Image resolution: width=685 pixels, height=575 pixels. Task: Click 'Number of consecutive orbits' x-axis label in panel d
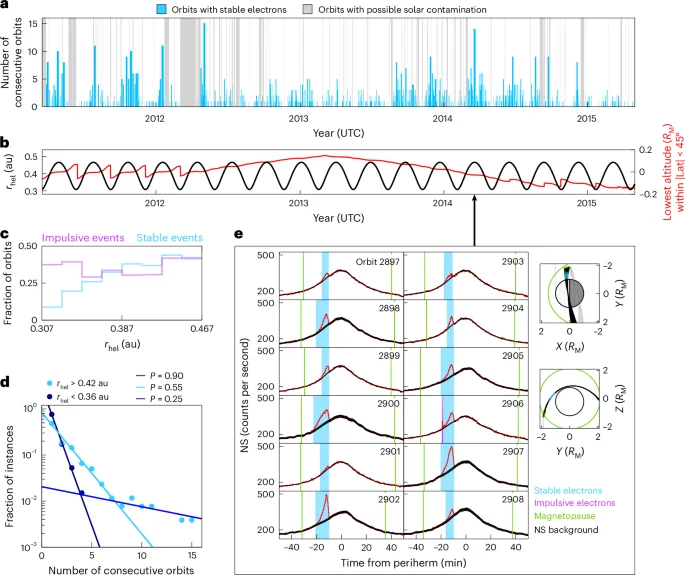pos(121,570)
